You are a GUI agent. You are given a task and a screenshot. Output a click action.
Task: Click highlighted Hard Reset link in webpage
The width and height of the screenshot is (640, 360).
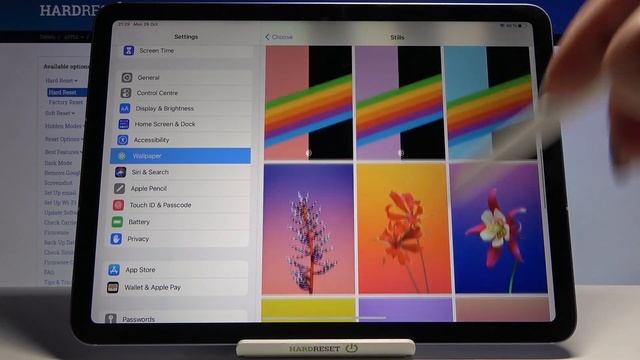[67, 92]
